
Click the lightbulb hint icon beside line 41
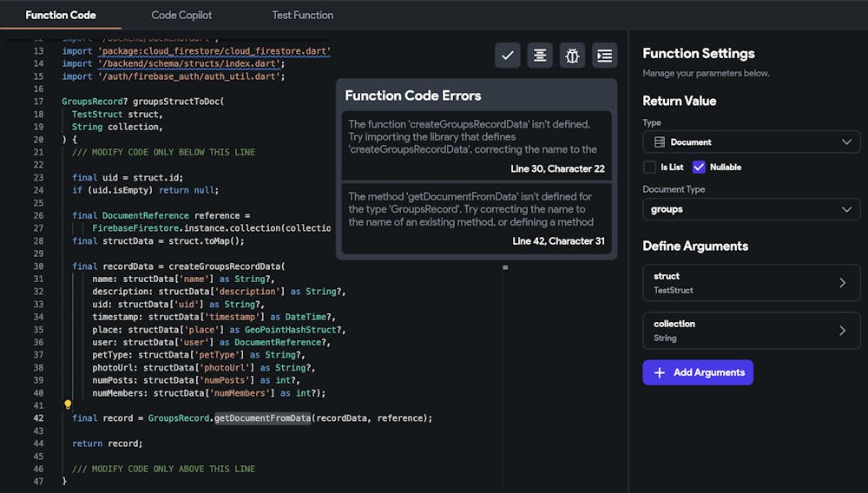pyautogui.click(x=68, y=404)
